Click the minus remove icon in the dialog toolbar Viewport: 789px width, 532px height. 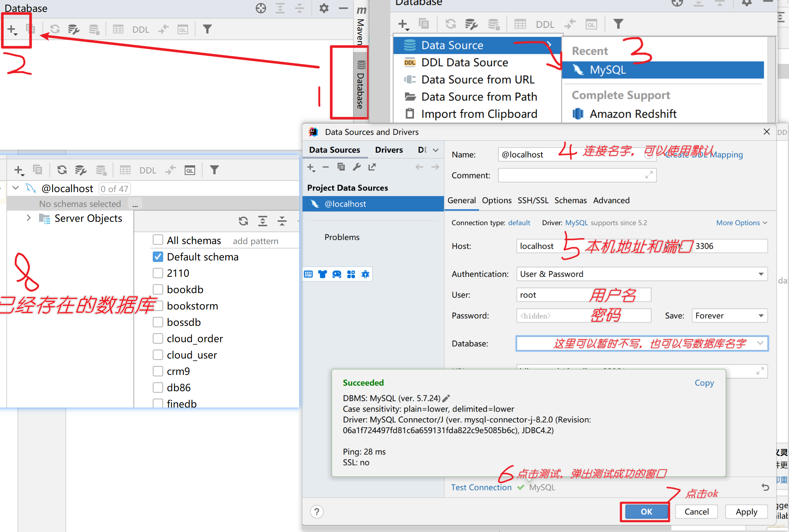pyautogui.click(x=326, y=167)
